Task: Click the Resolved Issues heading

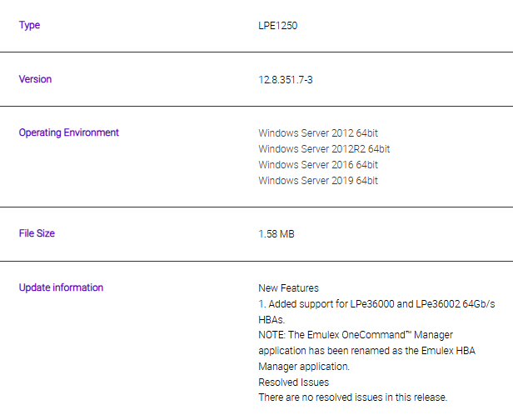Action: 293,382
